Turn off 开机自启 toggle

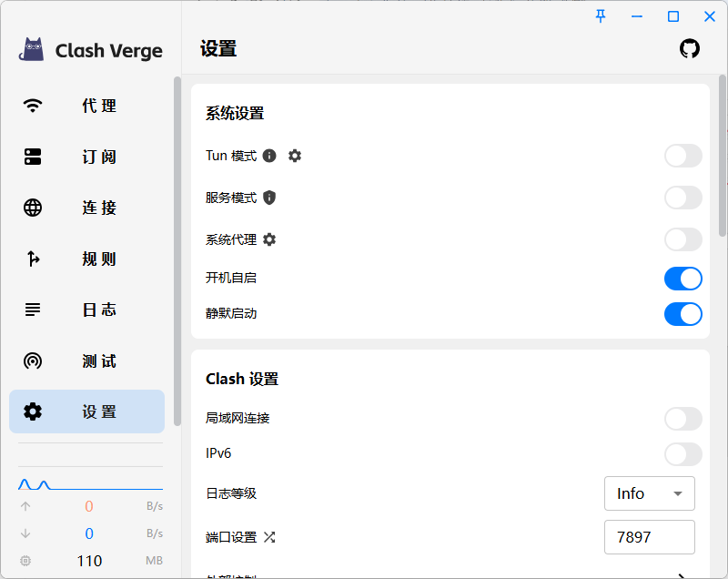tap(682, 278)
